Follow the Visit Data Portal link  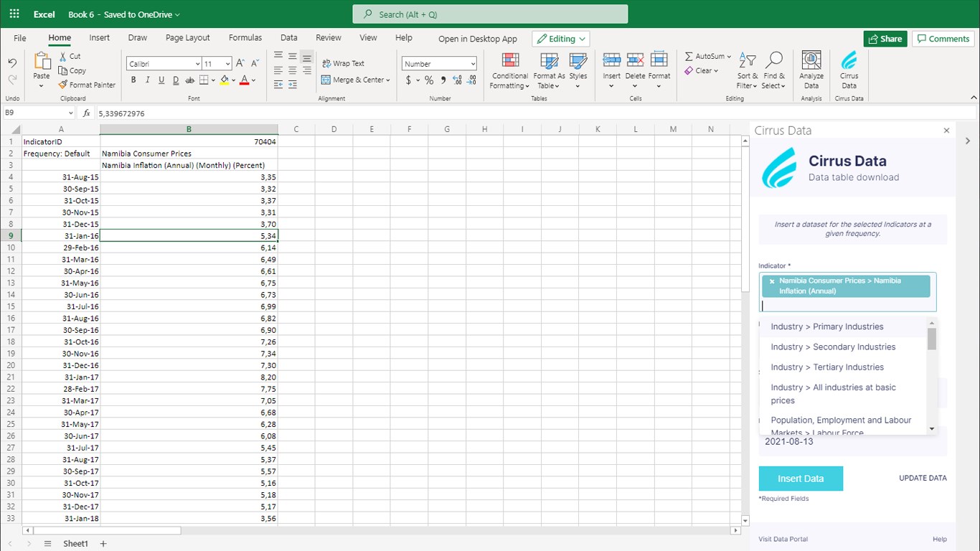(783, 539)
